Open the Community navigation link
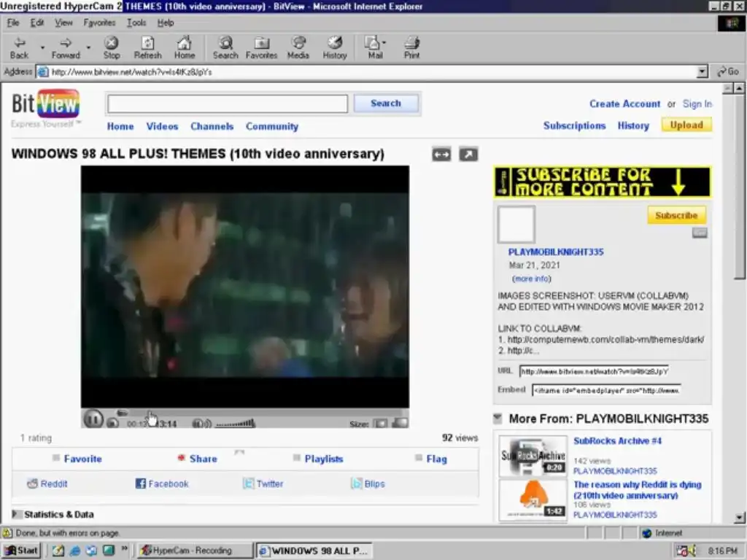Screen dimensions: 747x560 (x=272, y=126)
